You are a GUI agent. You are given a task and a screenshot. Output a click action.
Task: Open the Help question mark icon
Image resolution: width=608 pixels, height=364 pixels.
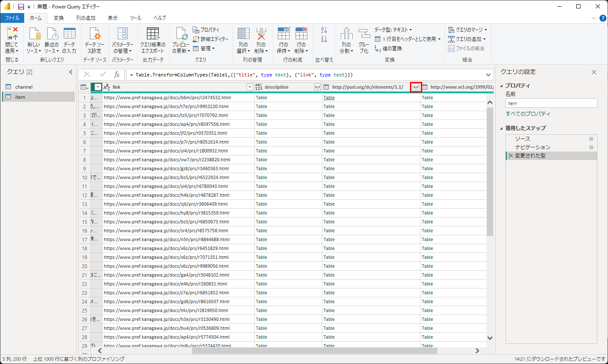(603, 18)
